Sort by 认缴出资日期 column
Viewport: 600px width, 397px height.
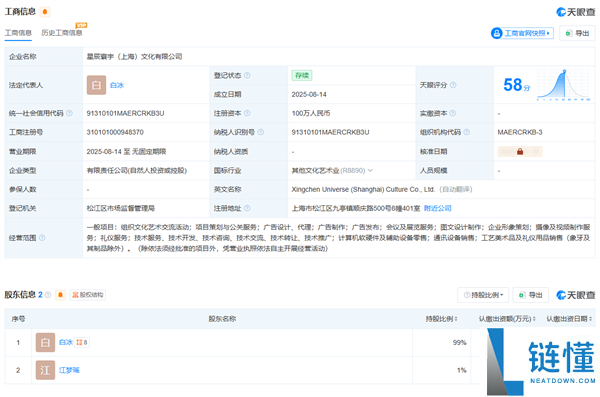pyautogui.click(x=569, y=319)
